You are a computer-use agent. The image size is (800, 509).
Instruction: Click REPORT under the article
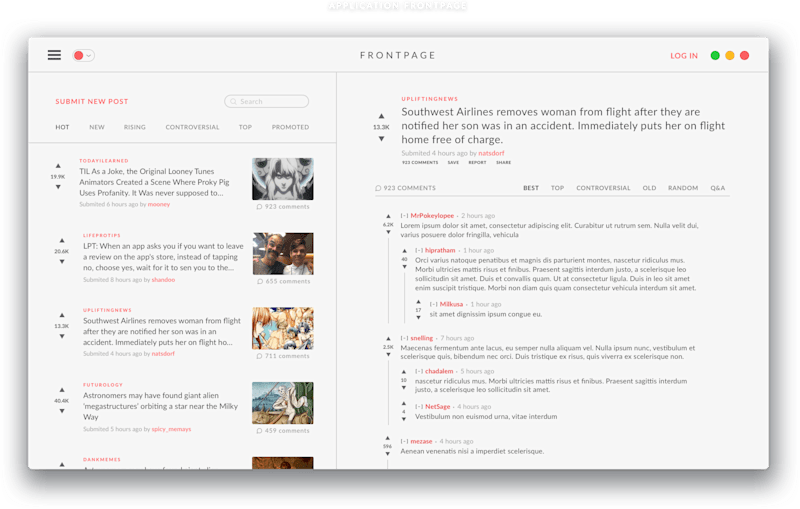(x=477, y=163)
